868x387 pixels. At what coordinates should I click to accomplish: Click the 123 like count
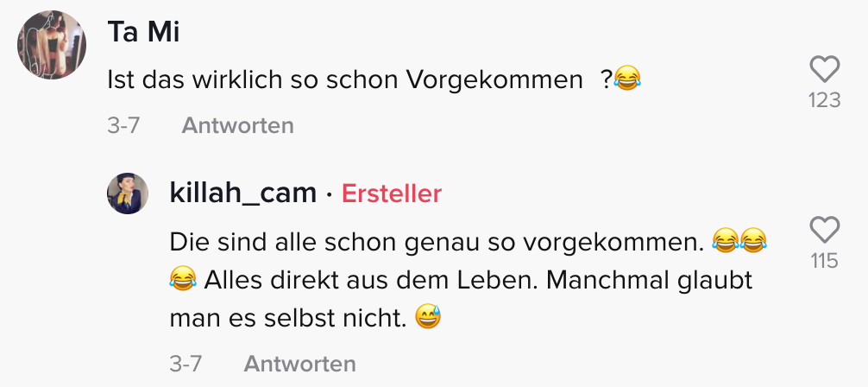[824, 100]
